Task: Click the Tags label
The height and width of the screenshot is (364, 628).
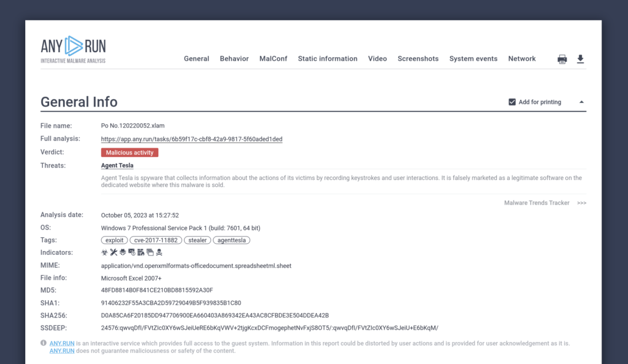Action: pyautogui.click(x=48, y=240)
